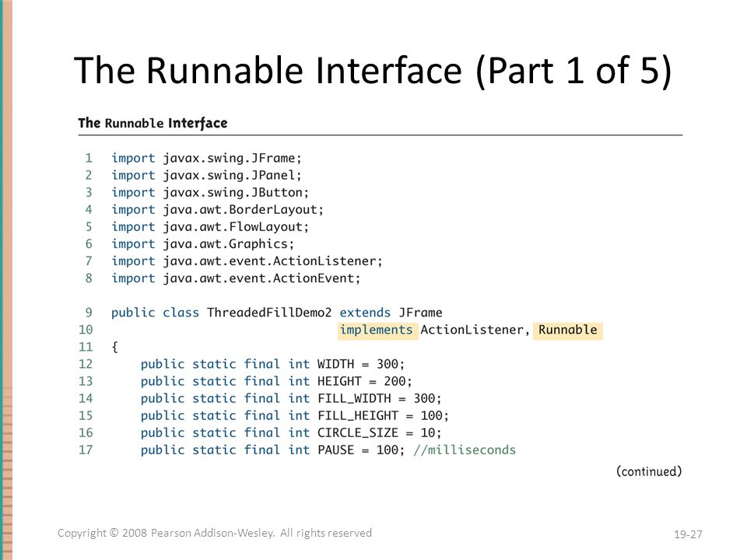Viewport: 747px width, 560px height.
Task: Click line 7 'import java.awt.event.ActionListener;'
Action: point(247,261)
